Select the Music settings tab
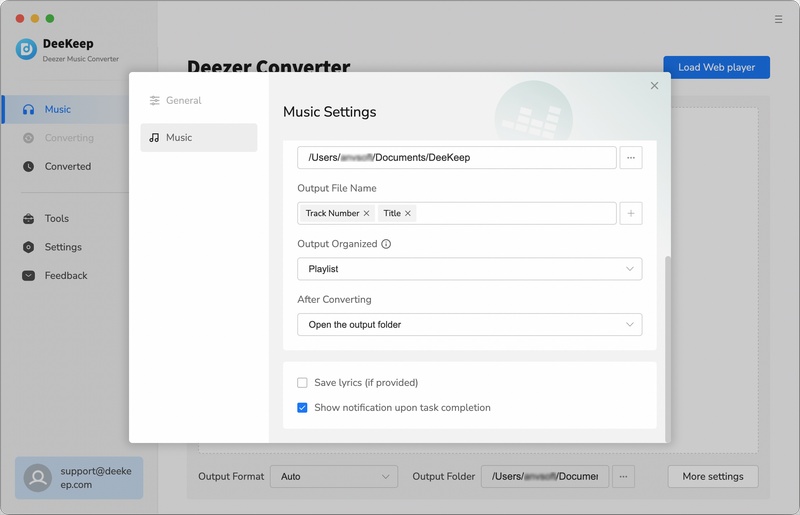Screen dimensions: 800x515 (x=198, y=137)
